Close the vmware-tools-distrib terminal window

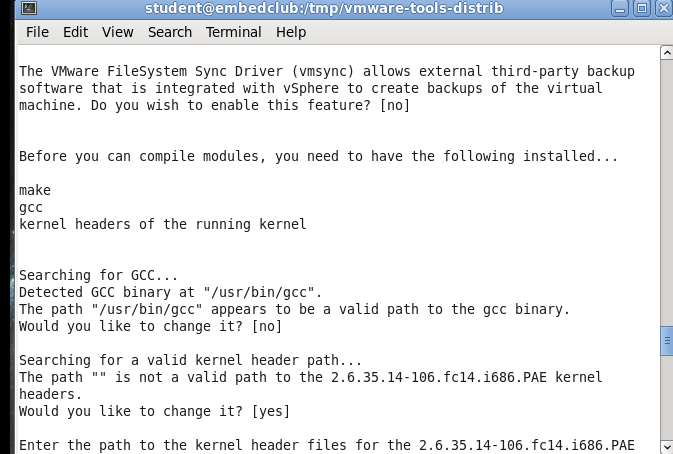(x=664, y=8)
